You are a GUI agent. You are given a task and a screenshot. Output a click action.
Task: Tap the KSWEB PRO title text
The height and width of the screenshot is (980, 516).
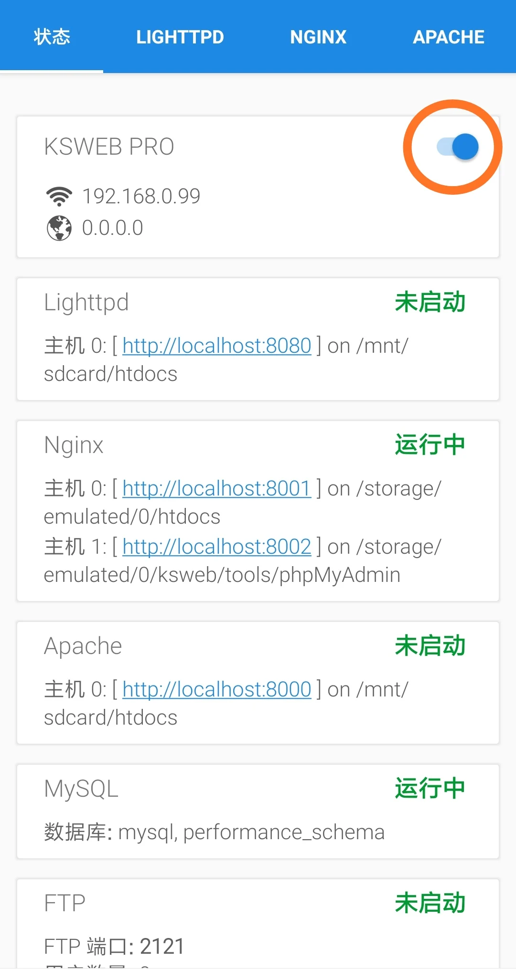pos(109,147)
